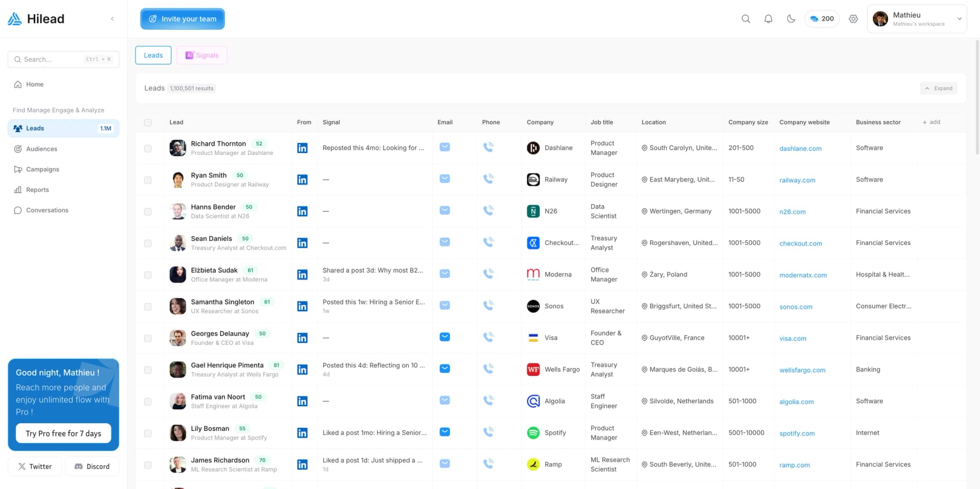Switch to the Leads tab
This screenshot has height=489, width=980.
pos(153,55)
